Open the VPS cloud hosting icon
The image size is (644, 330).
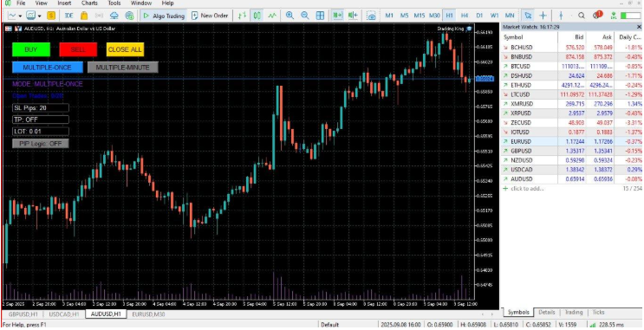tap(114, 16)
